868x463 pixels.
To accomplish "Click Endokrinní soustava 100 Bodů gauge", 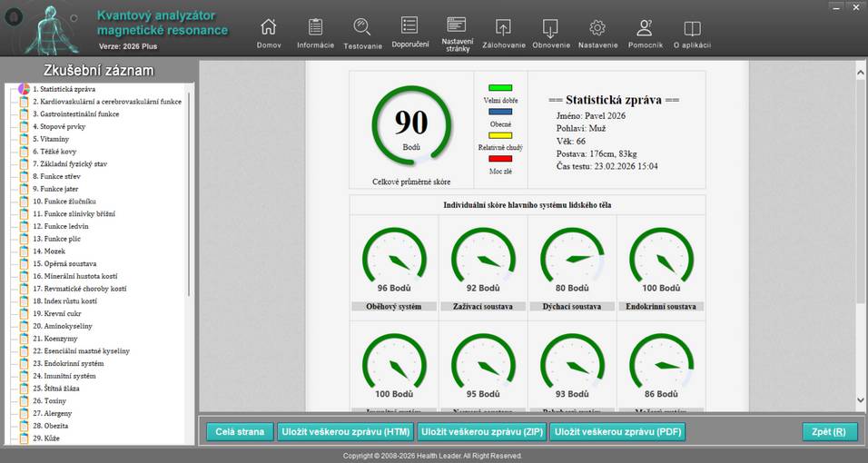I will click(x=661, y=260).
